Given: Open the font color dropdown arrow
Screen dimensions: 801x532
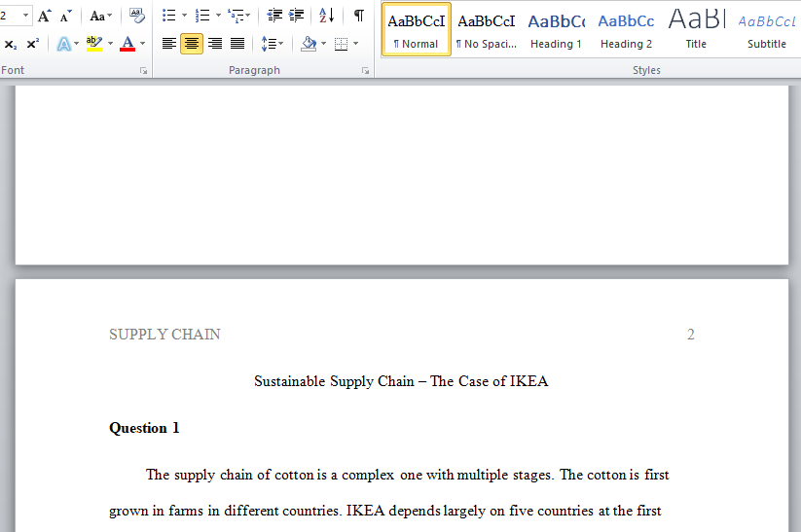Looking at the screenshot, I should tap(142, 44).
